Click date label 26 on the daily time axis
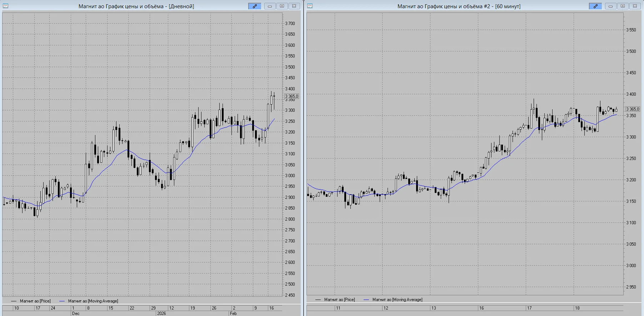Viewport: 644px width, 316px height. [x=214, y=308]
